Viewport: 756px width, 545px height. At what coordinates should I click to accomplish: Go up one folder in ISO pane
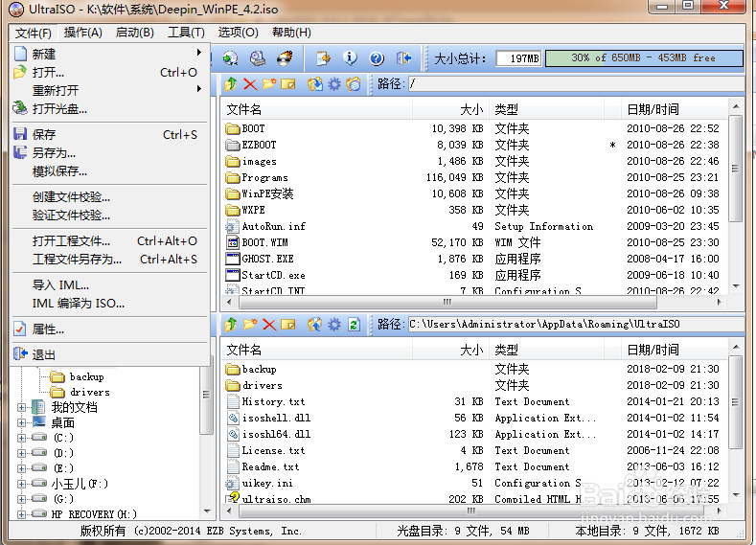coord(231,84)
